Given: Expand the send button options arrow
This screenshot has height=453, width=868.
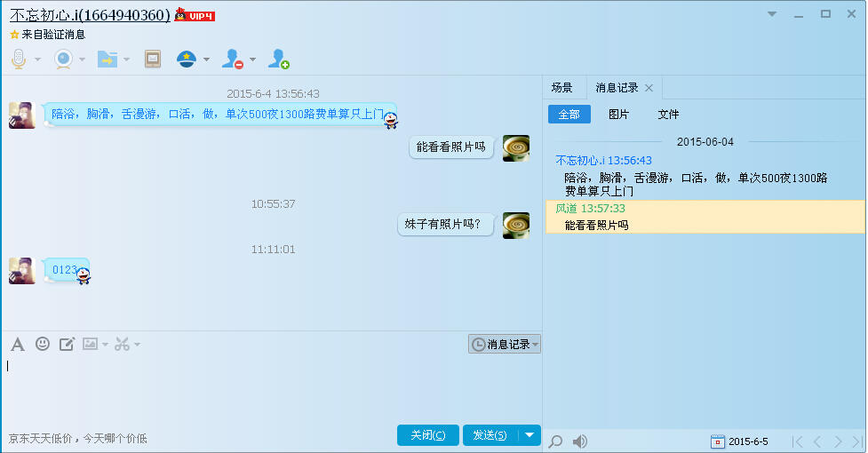Looking at the screenshot, I should (530, 435).
